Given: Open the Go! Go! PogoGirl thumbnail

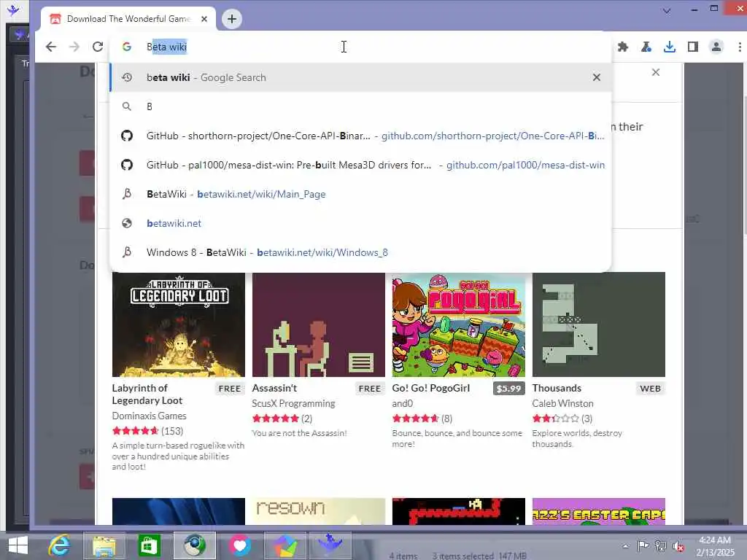Looking at the screenshot, I should coord(458,324).
